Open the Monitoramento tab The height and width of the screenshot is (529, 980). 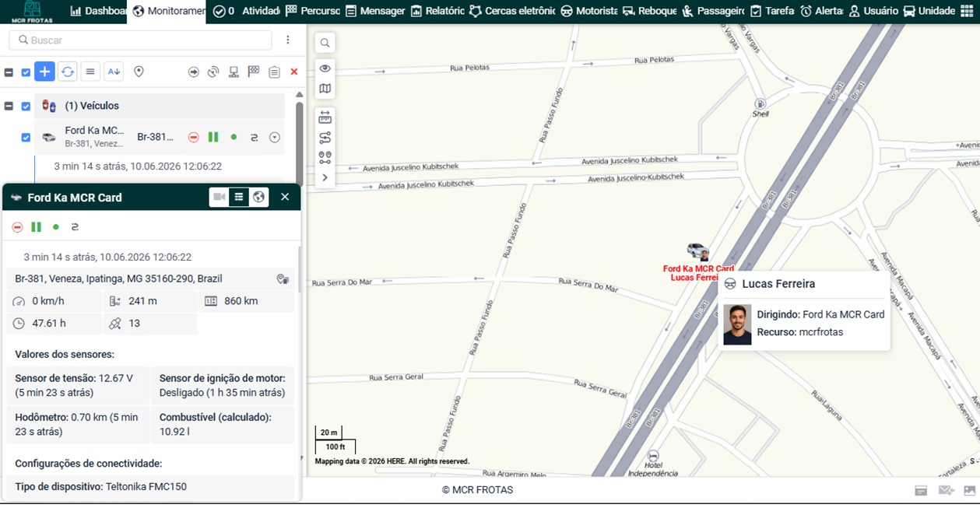[168, 11]
